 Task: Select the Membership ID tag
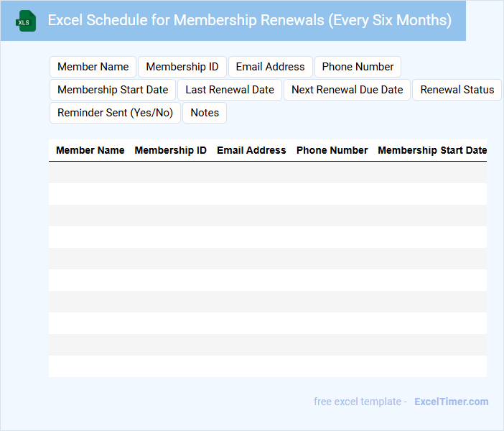[182, 67]
